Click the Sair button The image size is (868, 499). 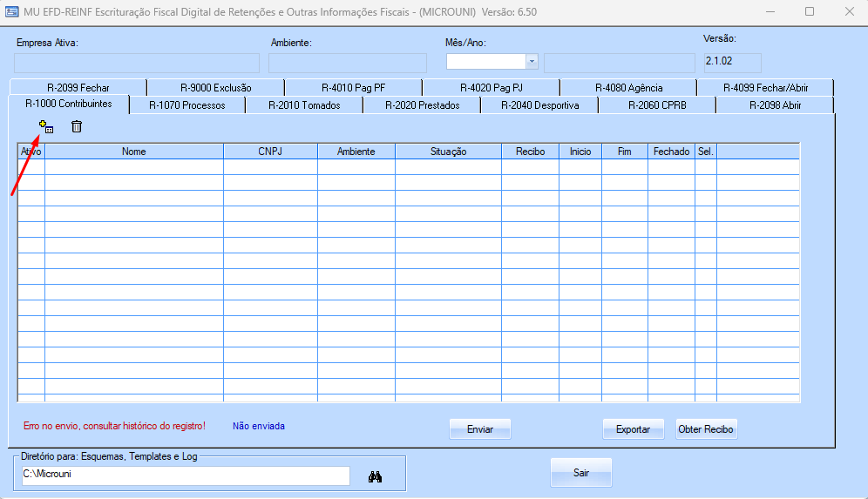[581, 473]
